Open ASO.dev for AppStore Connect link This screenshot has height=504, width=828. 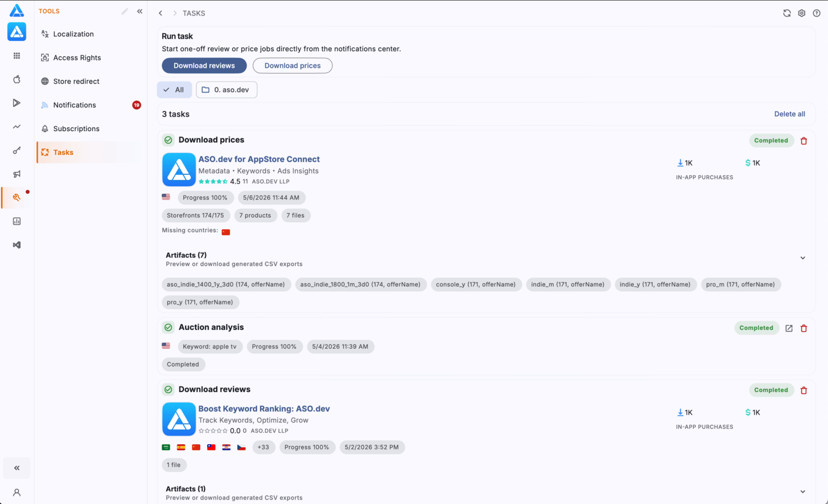coord(259,159)
